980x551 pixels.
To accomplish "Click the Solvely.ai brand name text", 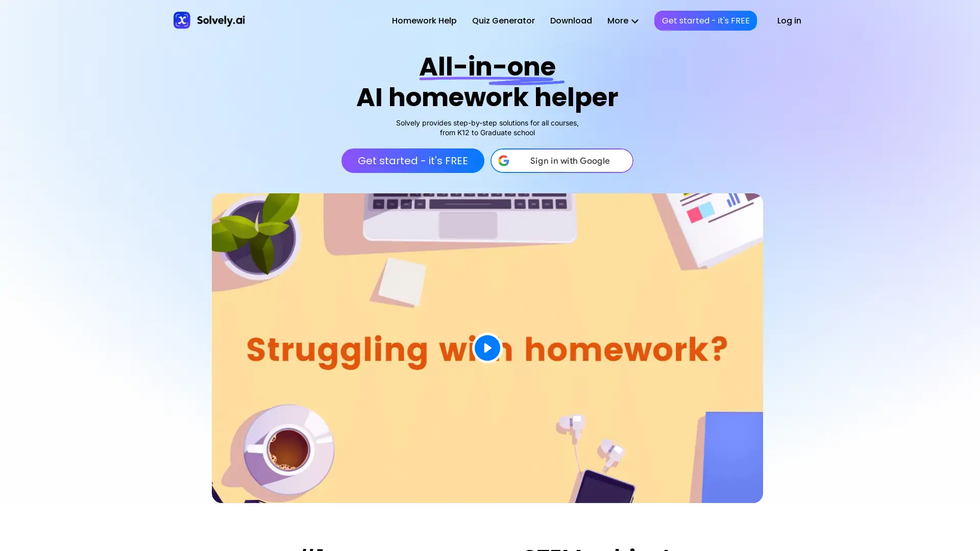I will pyautogui.click(x=221, y=20).
